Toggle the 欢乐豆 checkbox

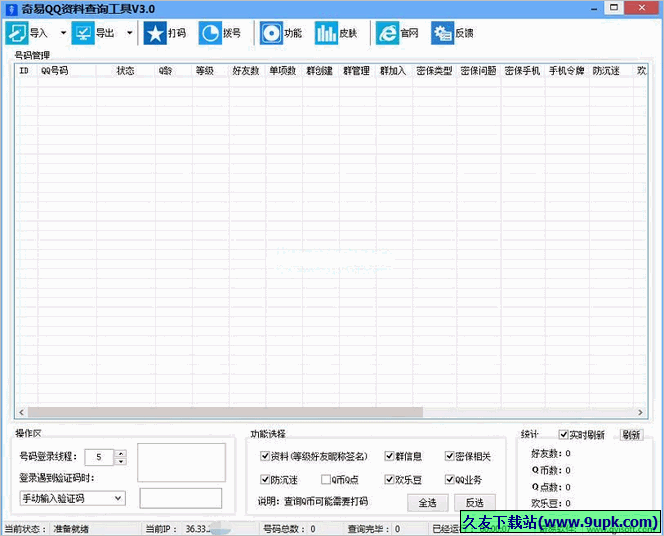(x=389, y=479)
